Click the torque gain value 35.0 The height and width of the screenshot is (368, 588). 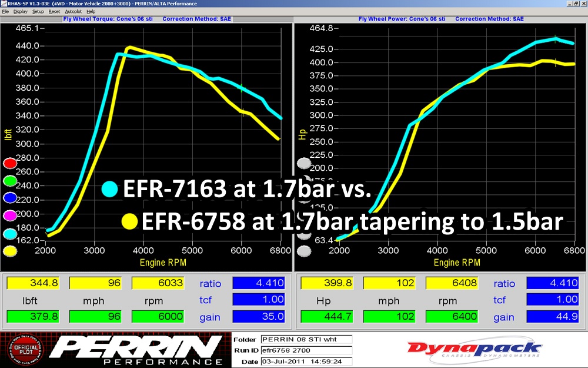click(259, 317)
